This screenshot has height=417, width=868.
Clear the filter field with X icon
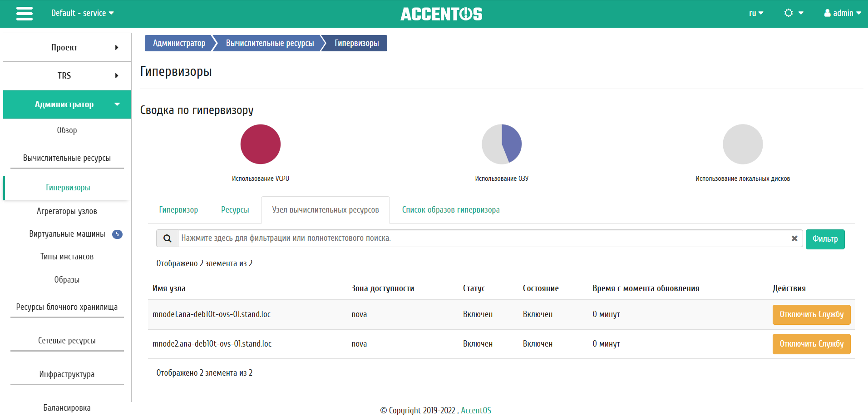point(794,238)
